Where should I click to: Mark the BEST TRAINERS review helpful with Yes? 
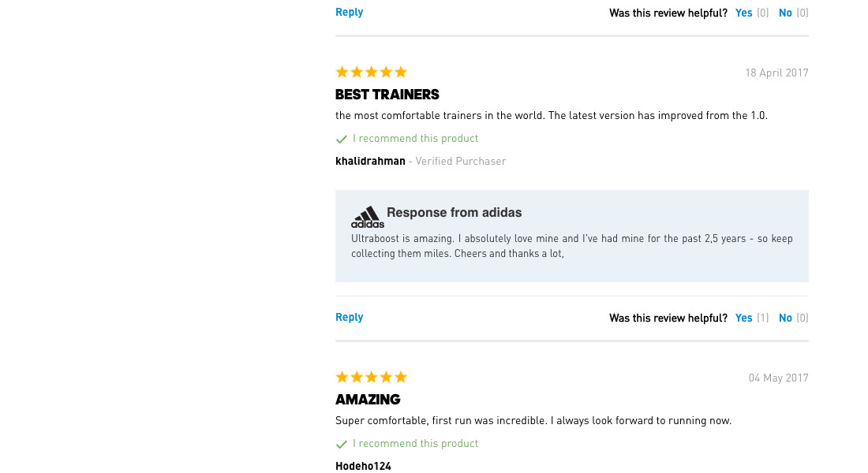tap(744, 318)
